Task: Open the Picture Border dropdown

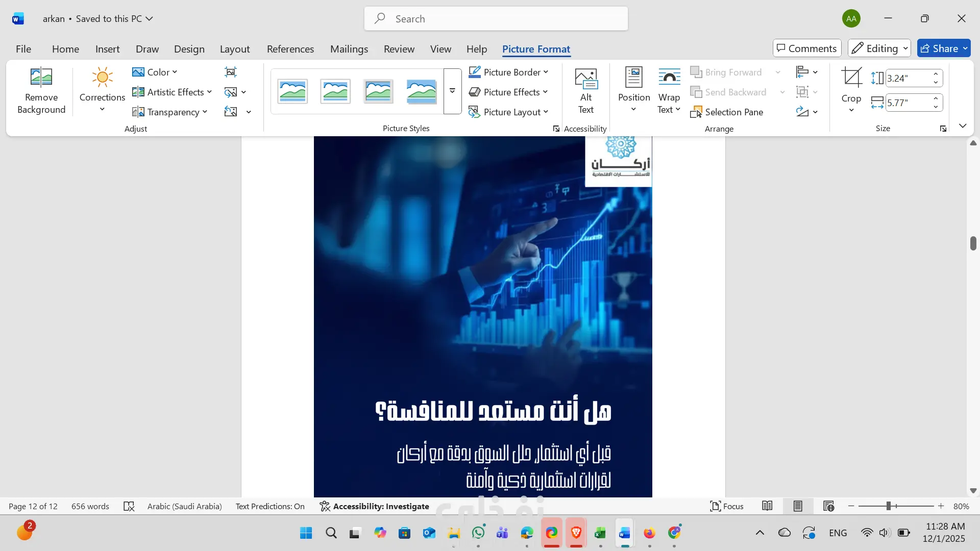Action: coord(509,72)
